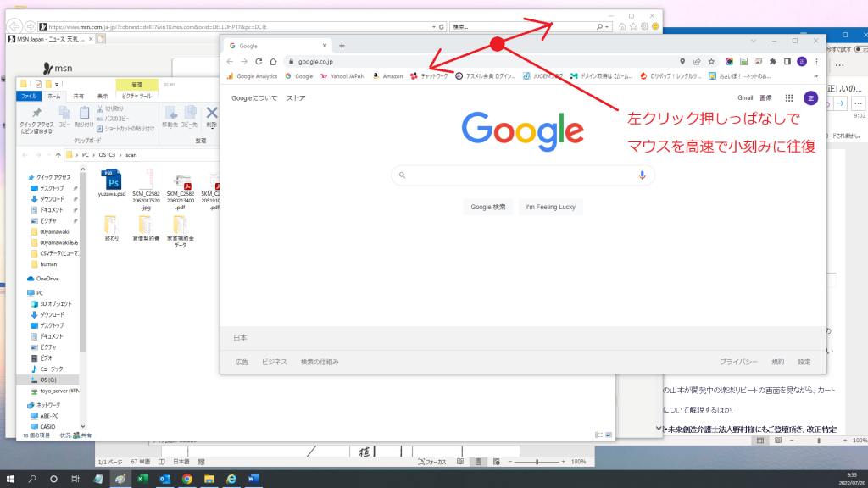
Task: Go up one folder in Explorer
Action: point(58,155)
